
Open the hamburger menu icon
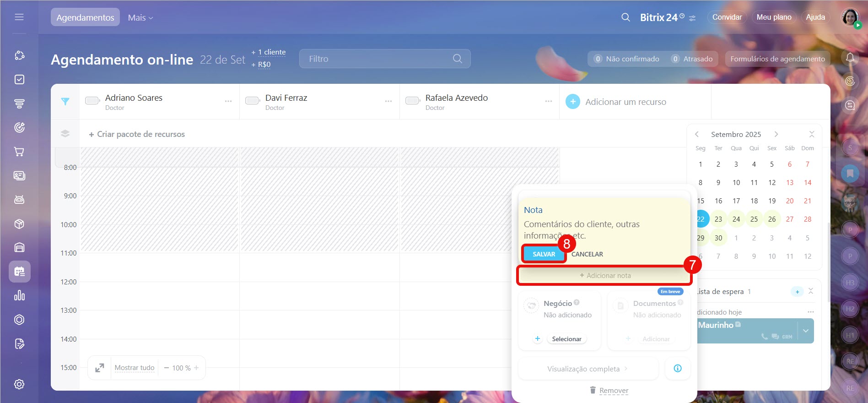coord(19,17)
